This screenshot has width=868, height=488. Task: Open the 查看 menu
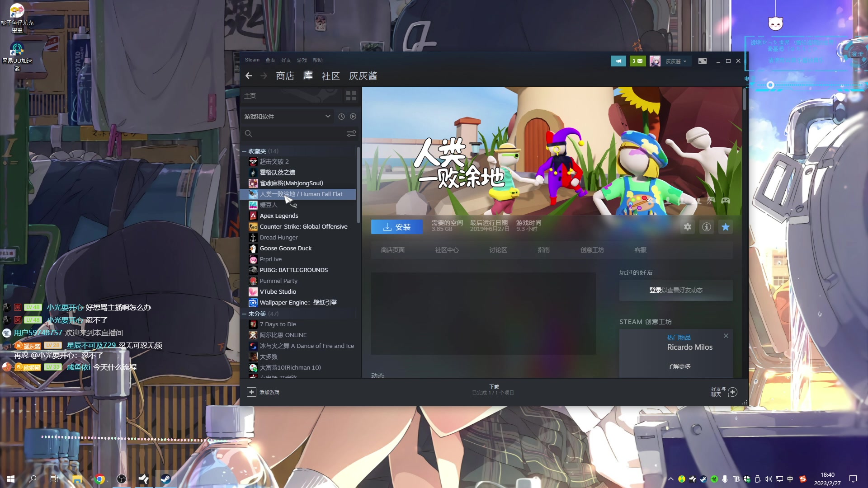270,60
